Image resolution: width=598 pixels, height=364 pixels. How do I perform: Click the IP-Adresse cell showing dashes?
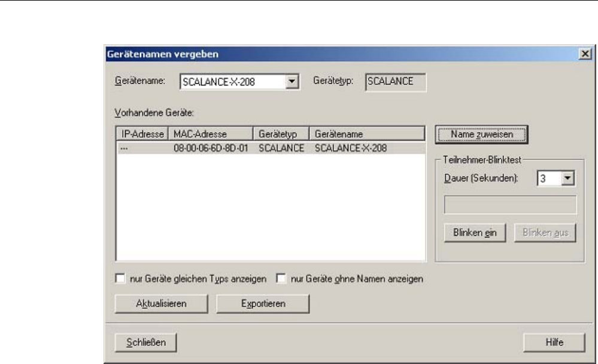tap(124, 148)
